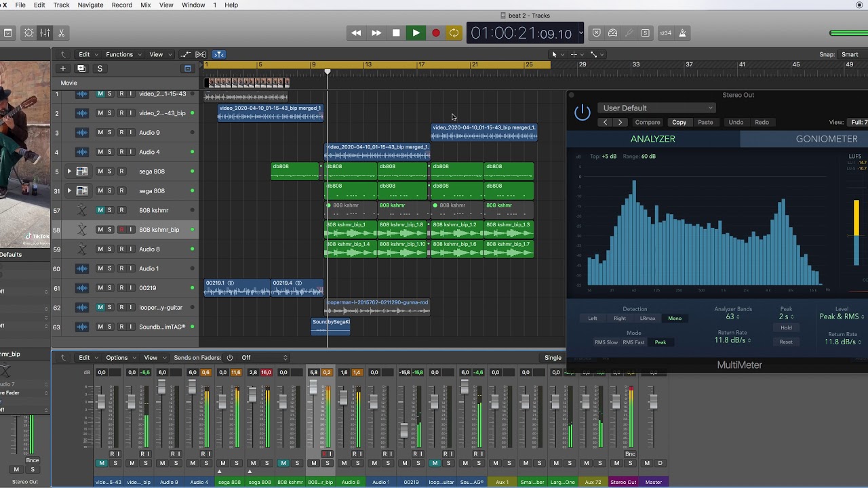Click bar 17 on the timeline ruler

click(x=420, y=65)
